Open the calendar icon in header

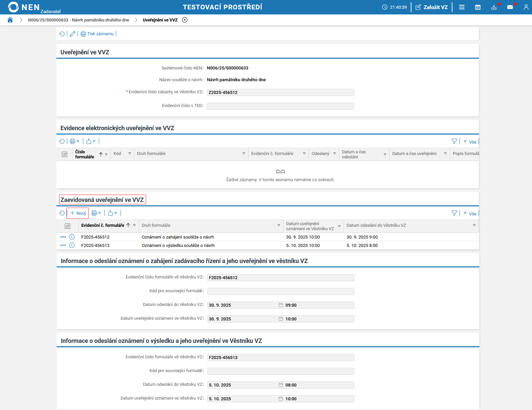(x=478, y=7)
